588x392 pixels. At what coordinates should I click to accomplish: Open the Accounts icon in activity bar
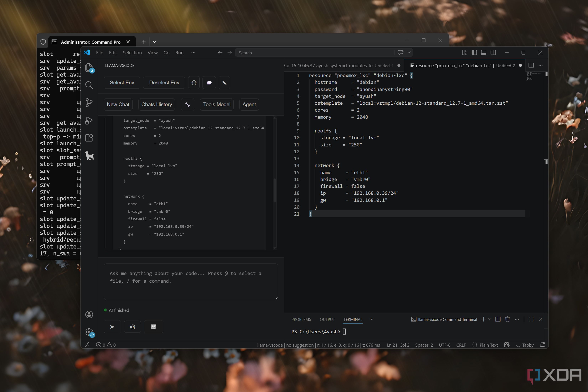(89, 314)
